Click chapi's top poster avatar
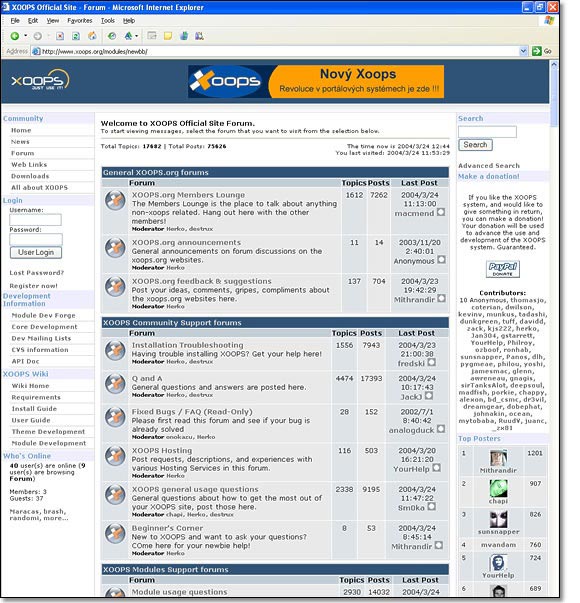The width and height of the screenshot is (580, 603). [x=498, y=488]
